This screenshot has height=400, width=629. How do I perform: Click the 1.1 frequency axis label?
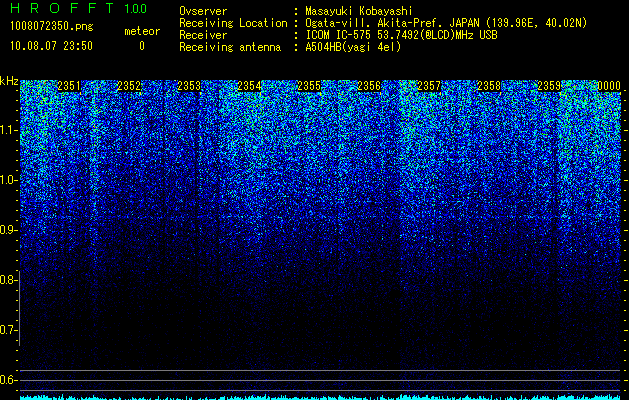pos(7,130)
